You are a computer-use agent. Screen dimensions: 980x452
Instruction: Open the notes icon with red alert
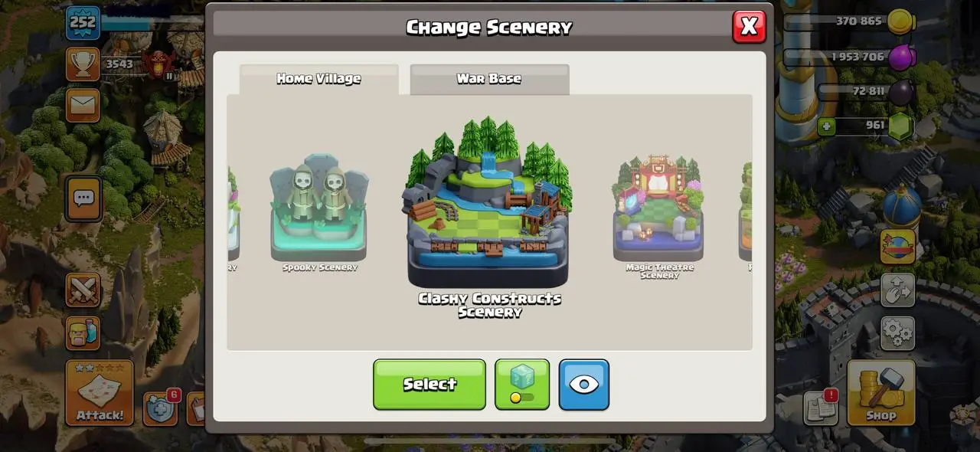tap(821, 408)
